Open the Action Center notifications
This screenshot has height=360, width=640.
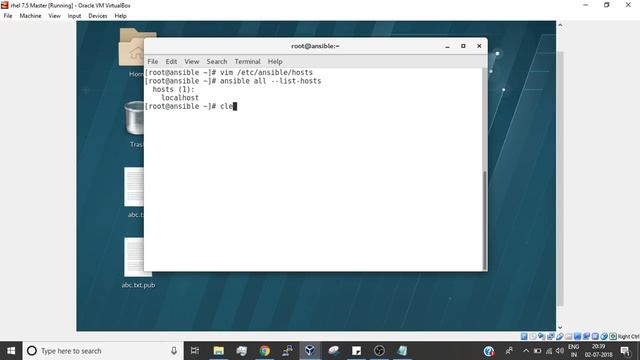pos(625,351)
